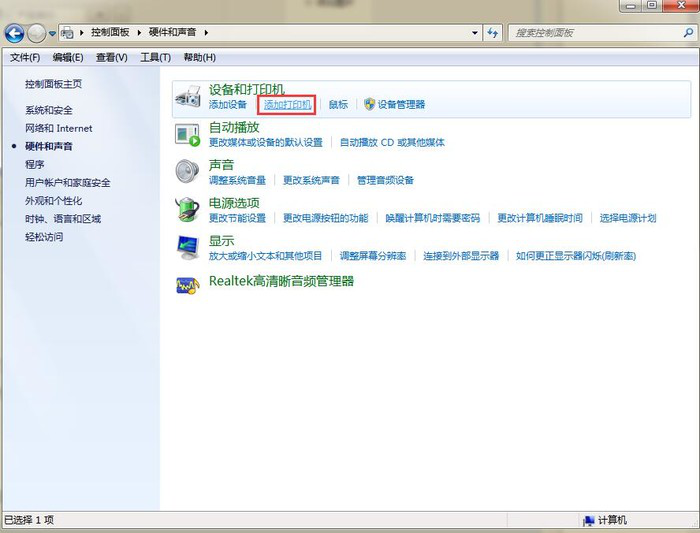
Task: Open the 工具(T) menu
Action: click(x=155, y=57)
